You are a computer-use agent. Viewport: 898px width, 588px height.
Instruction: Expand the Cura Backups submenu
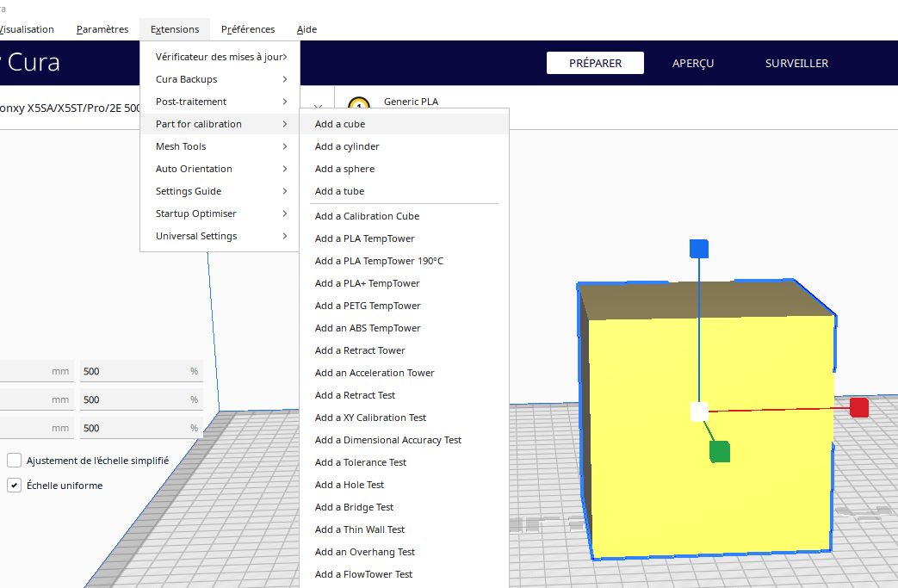pyautogui.click(x=220, y=79)
